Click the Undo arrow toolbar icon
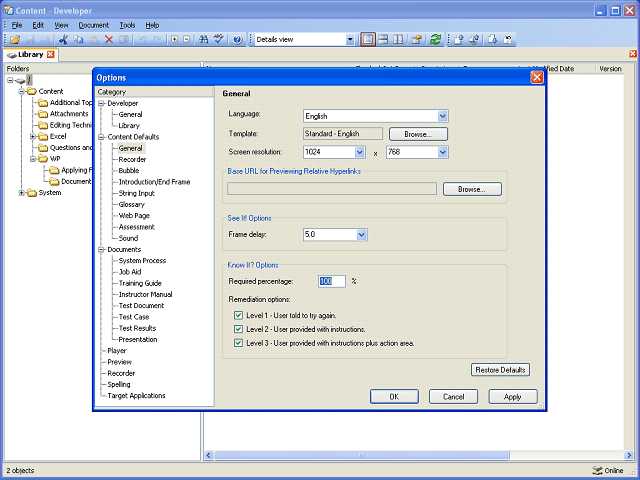Image resolution: width=640 pixels, height=480 pixels. (x=142, y=40)
